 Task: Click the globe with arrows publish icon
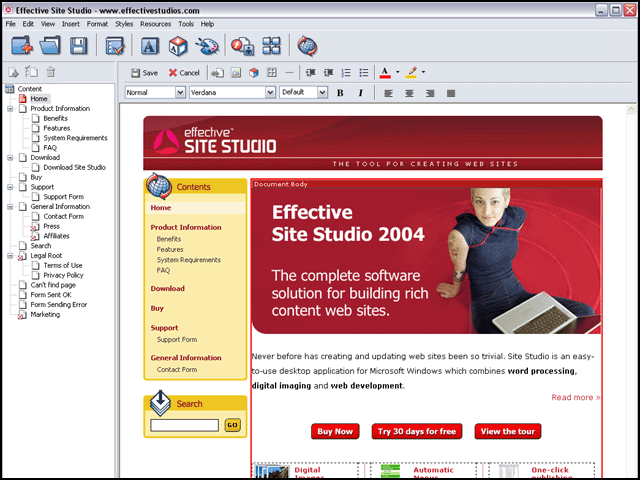pyautogui.click(x=307, y=46)
